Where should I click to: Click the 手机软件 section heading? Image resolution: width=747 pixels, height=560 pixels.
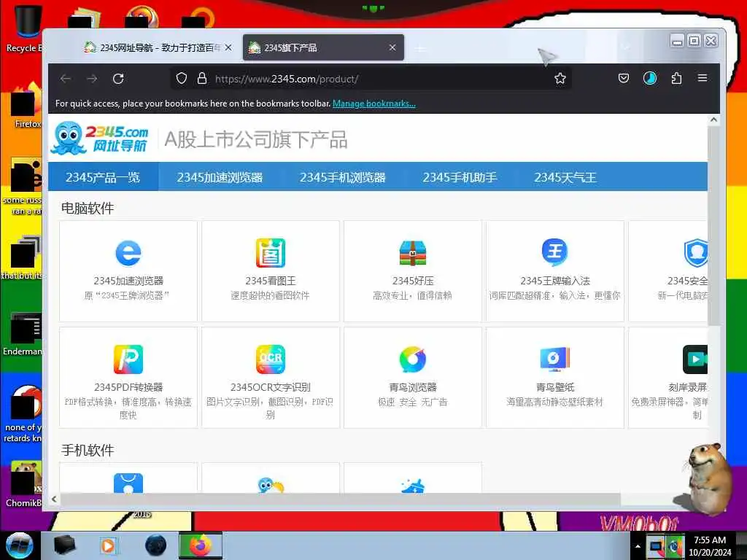click(x=88, y=450)
